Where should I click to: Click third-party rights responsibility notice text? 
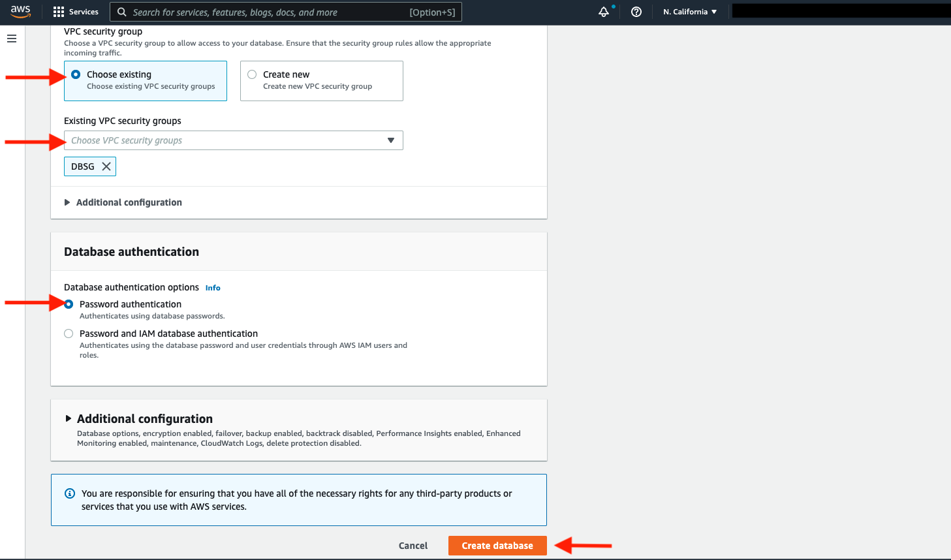(x=297, y=500)
